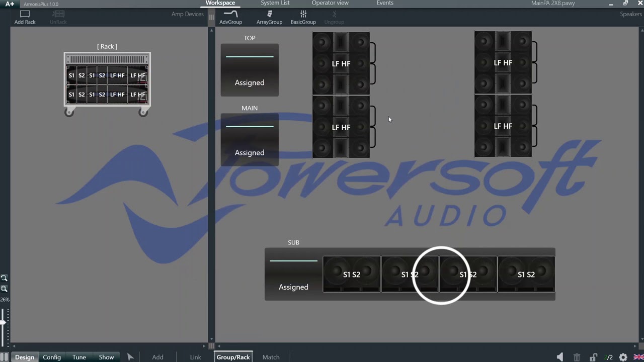Click the Add Rack tool icon
The width and height of the screenshot is (644, 362).
pyautogui.click(x=25, y=14)
